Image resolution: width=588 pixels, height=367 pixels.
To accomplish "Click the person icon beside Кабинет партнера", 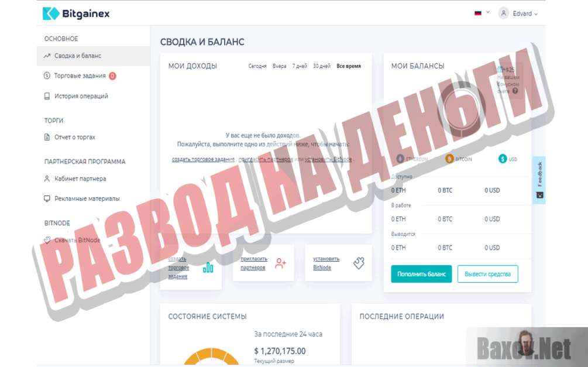I will [x=47, y=179].
